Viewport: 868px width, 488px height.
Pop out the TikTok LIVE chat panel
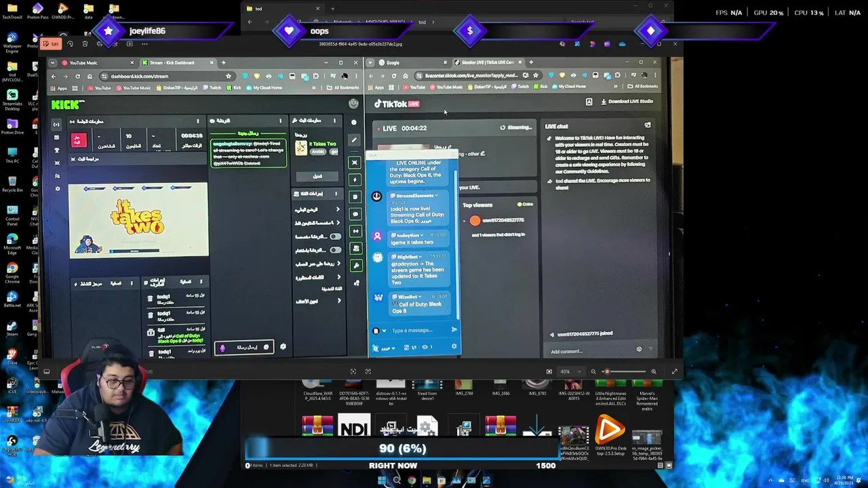tap(648, 126)
